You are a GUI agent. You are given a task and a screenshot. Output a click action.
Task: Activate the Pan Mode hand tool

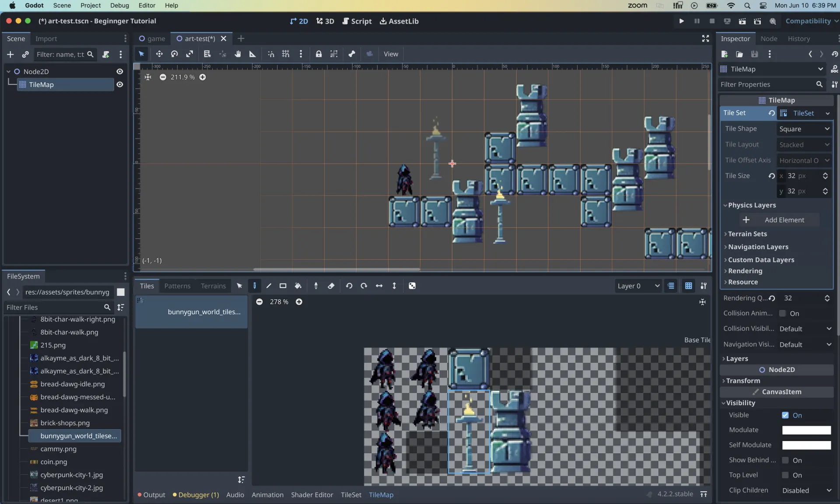coord(238,54)
